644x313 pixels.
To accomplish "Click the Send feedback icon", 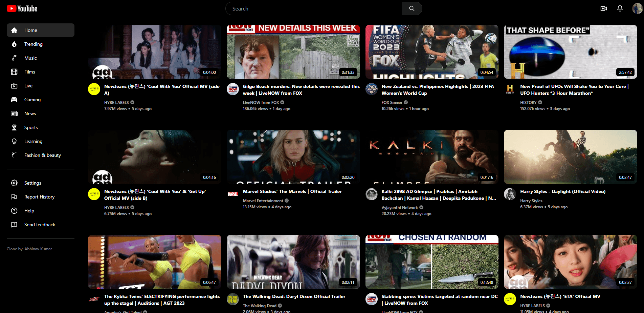I will click(14, 225).
